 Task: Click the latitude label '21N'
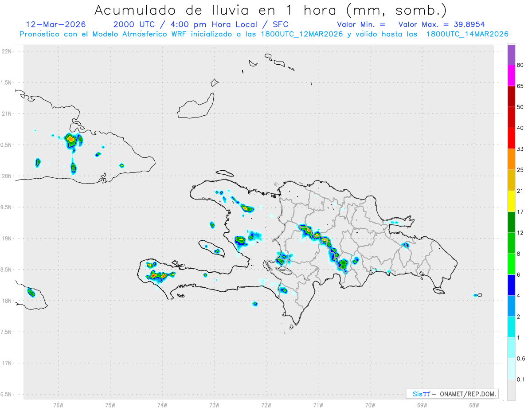click(x=7, y=114)
